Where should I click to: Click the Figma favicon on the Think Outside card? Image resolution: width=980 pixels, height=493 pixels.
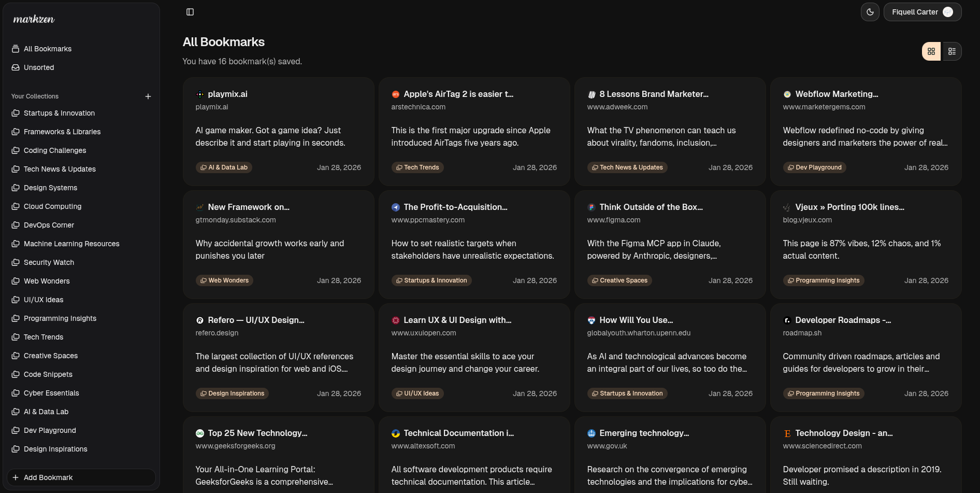point(591,207)
